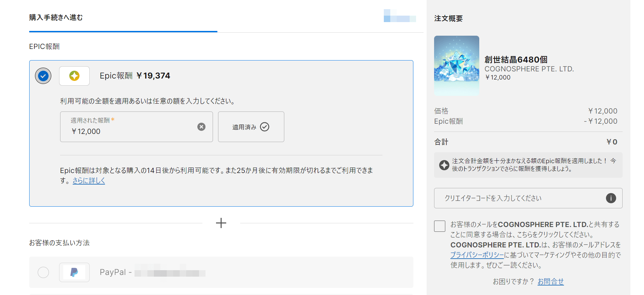The image size is (644, 295).
Task: Click the Epic報酬 ￥19,374 balance text
Action: [x=135, y=76]
